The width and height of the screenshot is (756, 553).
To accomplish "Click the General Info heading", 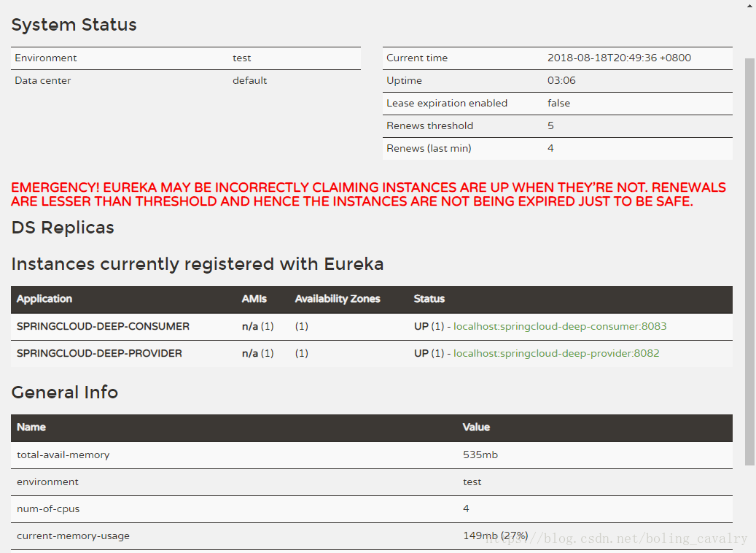I will pyautogui.click(x=64, y=392).
